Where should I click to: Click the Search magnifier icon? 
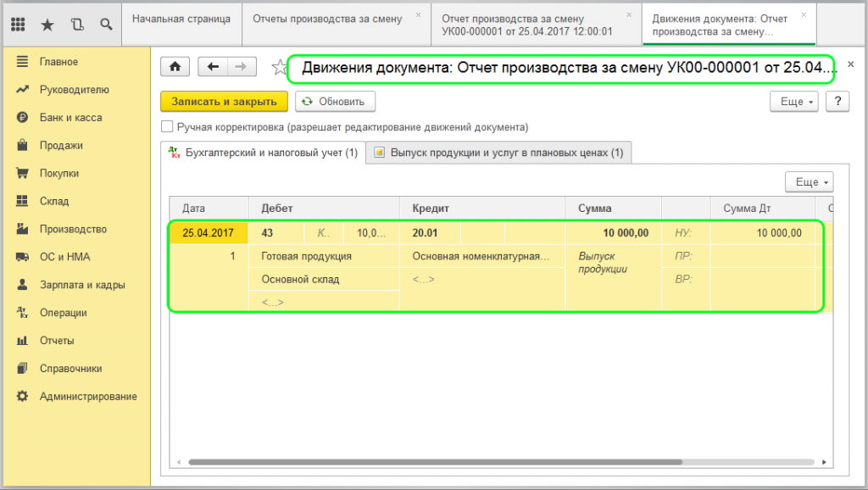point(106,24)
